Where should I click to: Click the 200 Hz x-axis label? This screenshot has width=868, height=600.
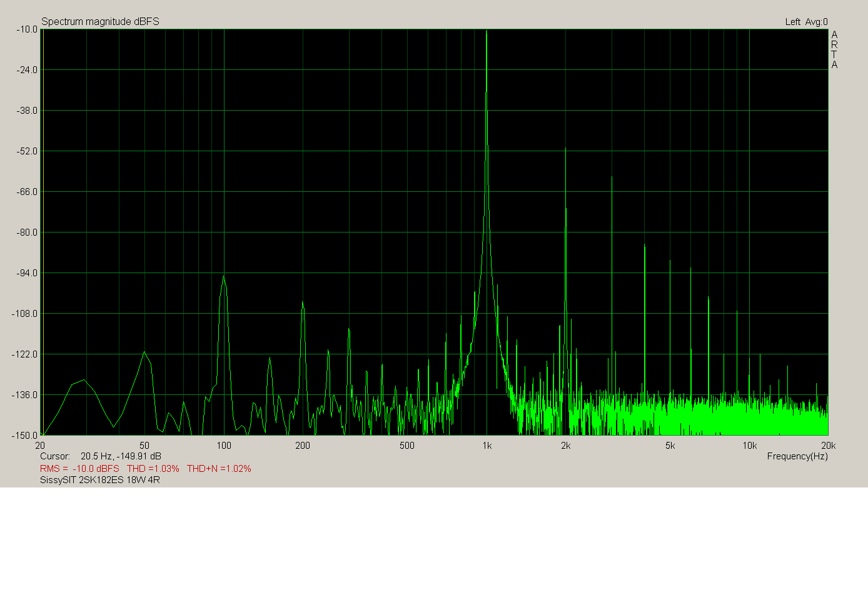[x=303, y=446]
